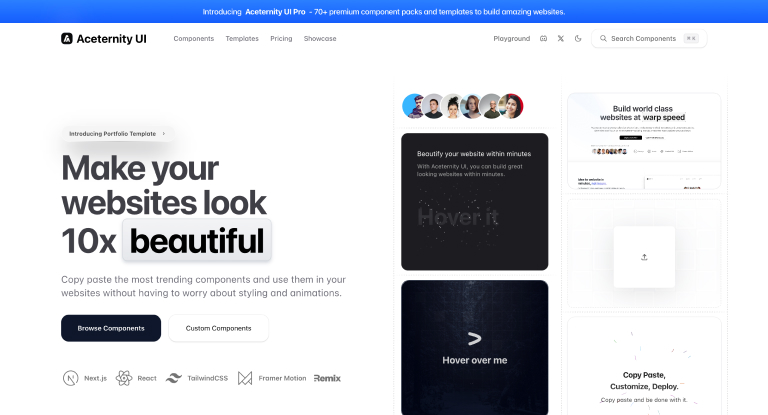Open Introducing Portfolio Template badge
768x415 pixels.
tap(118, 133)
